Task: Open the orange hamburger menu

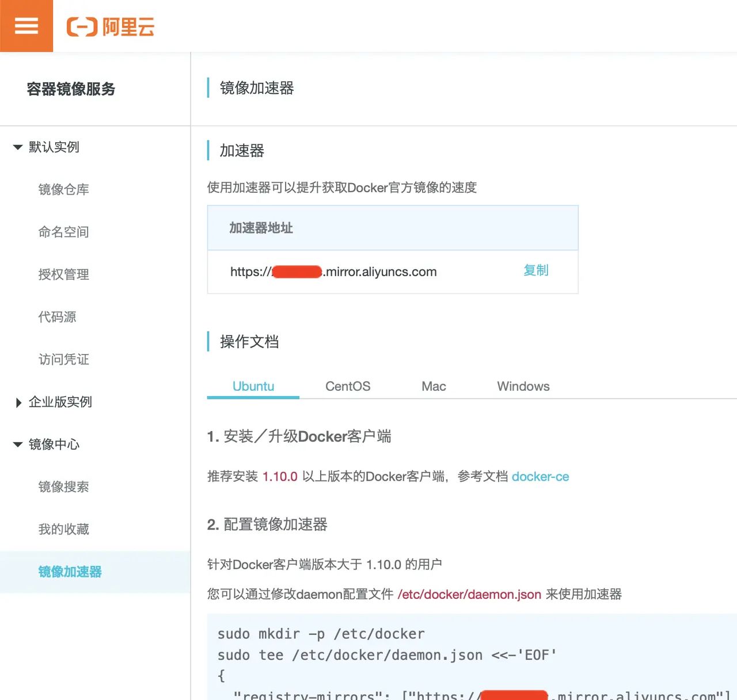Action: pyautogui.click(x=26, y=26)
